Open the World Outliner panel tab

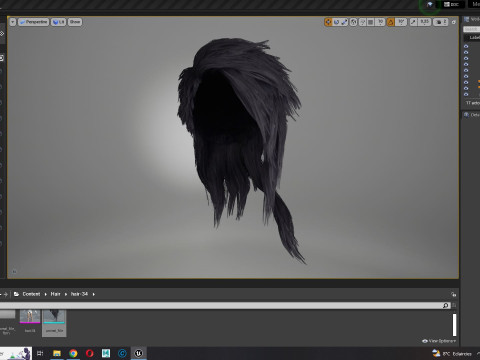(472, 19)
